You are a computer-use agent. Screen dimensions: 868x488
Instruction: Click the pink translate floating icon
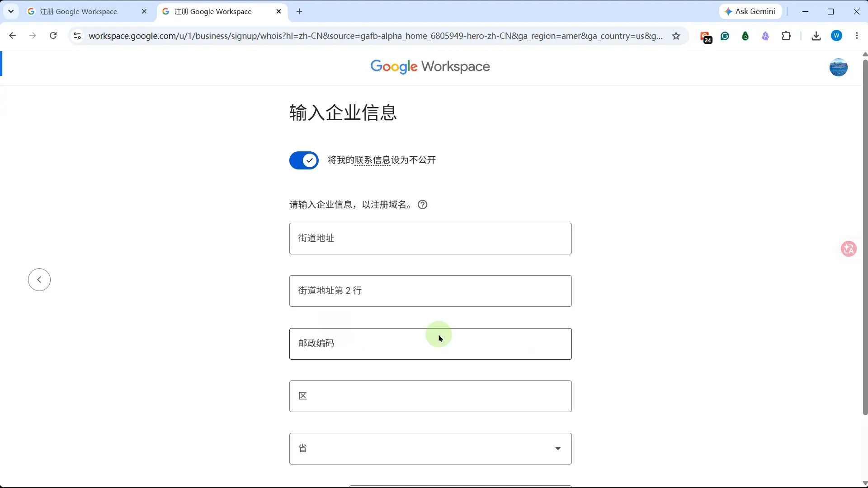click(849, 249)
